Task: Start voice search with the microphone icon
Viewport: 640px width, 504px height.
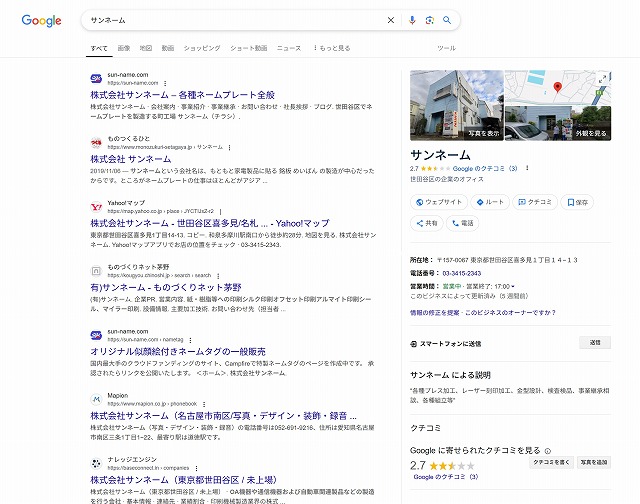Action: pyautogui.click(x=412, y=20)
